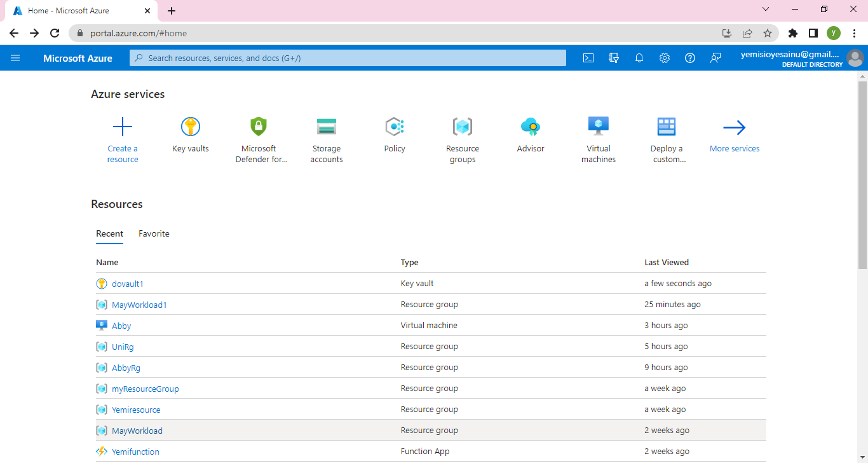Viewport: 868px width, 463px height.
Task: Open the Notifications bell
Action: (639, 58)
